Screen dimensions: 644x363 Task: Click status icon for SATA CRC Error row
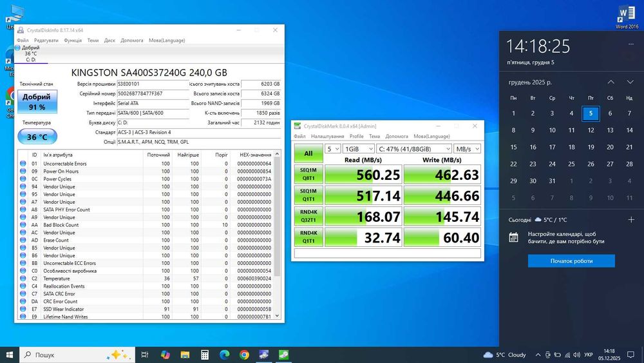pos(23,294)
